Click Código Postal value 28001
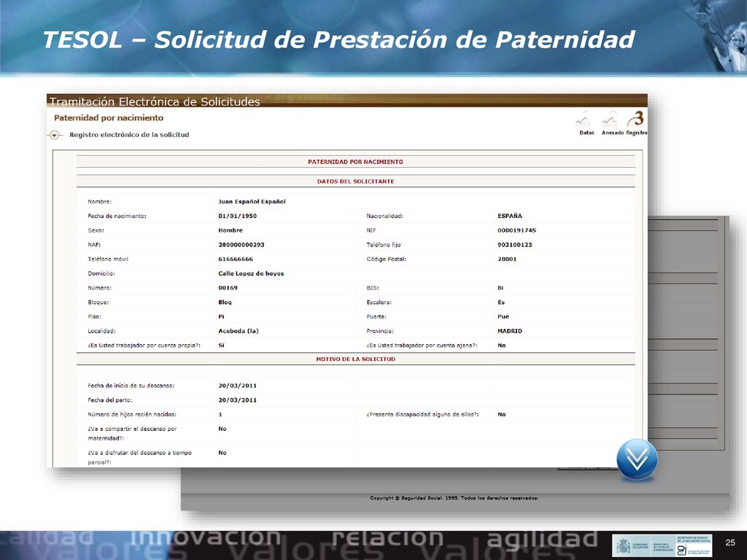 coord(507,259)
